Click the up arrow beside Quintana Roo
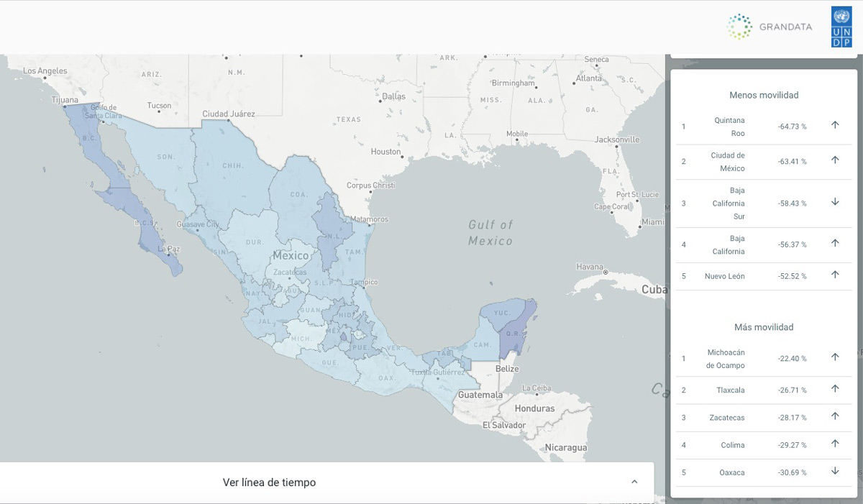This screenshot has height=504, width=863. 835,125
